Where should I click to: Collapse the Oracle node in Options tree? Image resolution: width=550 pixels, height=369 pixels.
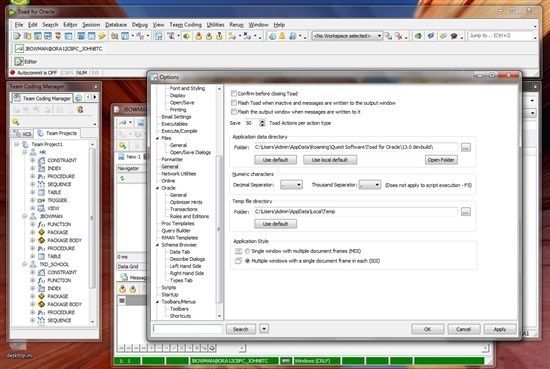157,188
